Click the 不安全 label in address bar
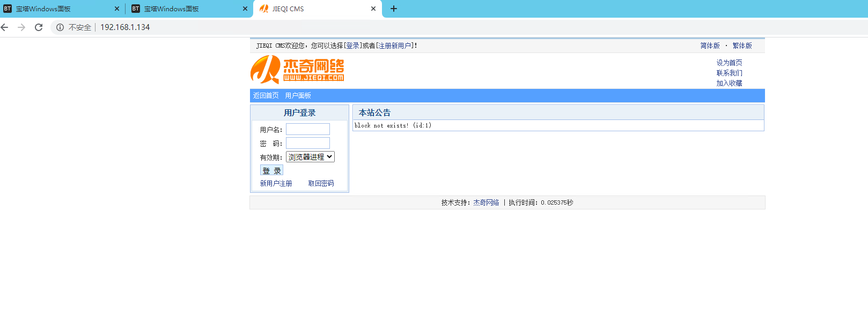The height and width of the screenshot is (323, 868). pos(79,27)
